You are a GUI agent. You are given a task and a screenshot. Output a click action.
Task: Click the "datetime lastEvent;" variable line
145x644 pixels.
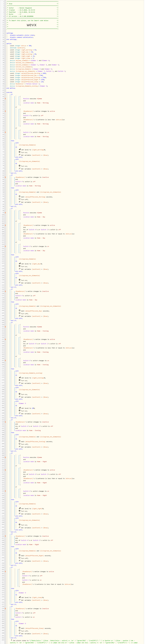click(18, 48)
